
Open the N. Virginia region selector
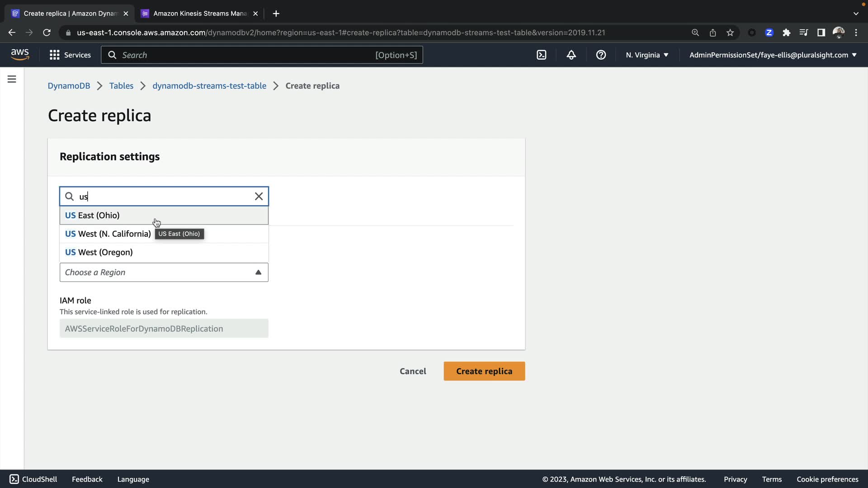point(646,55)
